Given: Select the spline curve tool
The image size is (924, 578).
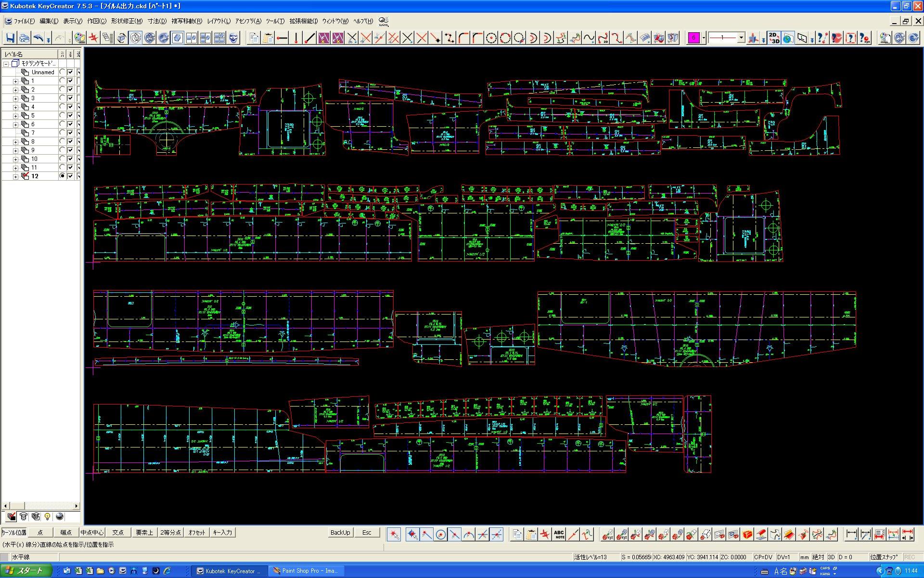Looking at the screenshot, I should [589, 38].
